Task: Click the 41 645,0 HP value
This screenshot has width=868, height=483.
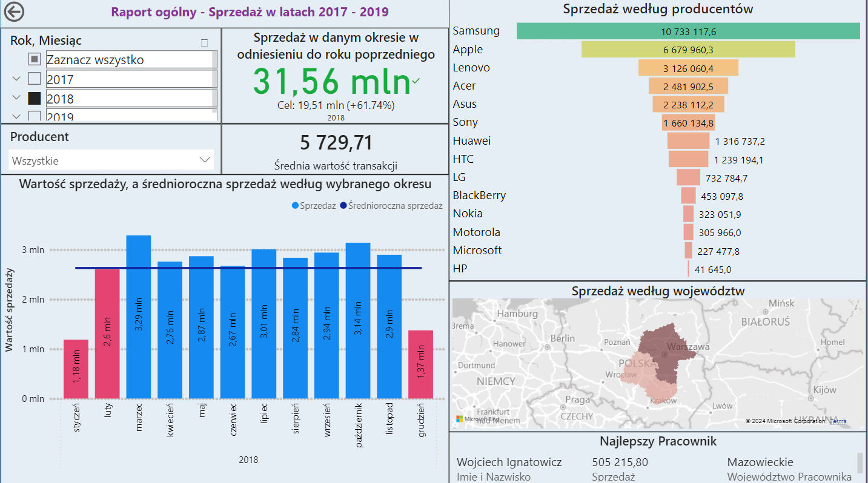Action: 713,269
